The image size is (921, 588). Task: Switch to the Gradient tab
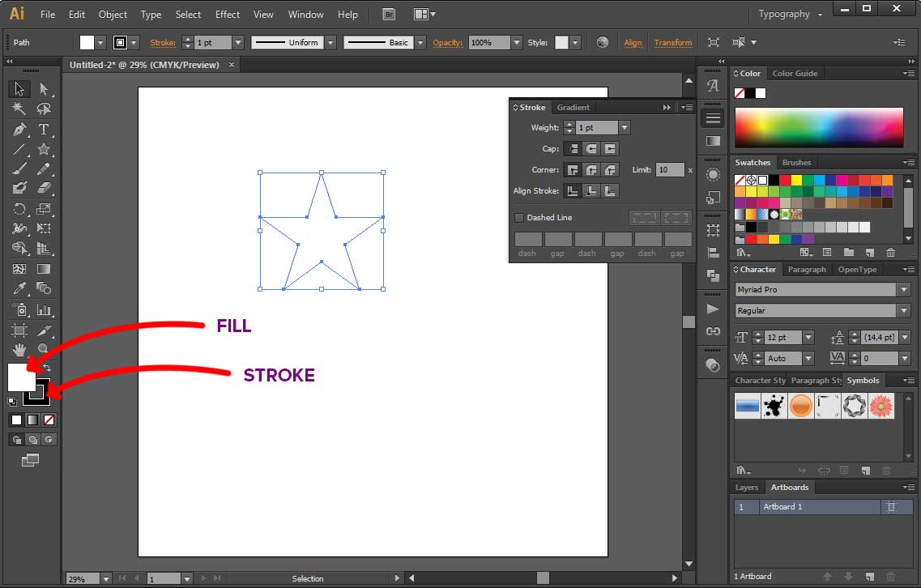coord(573,107)
